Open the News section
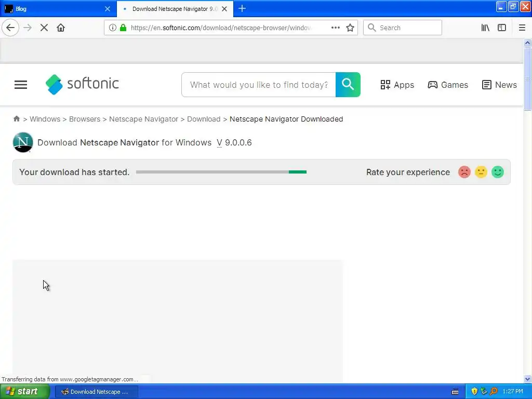This screenshot has width=532, height=399. [499, 85]
